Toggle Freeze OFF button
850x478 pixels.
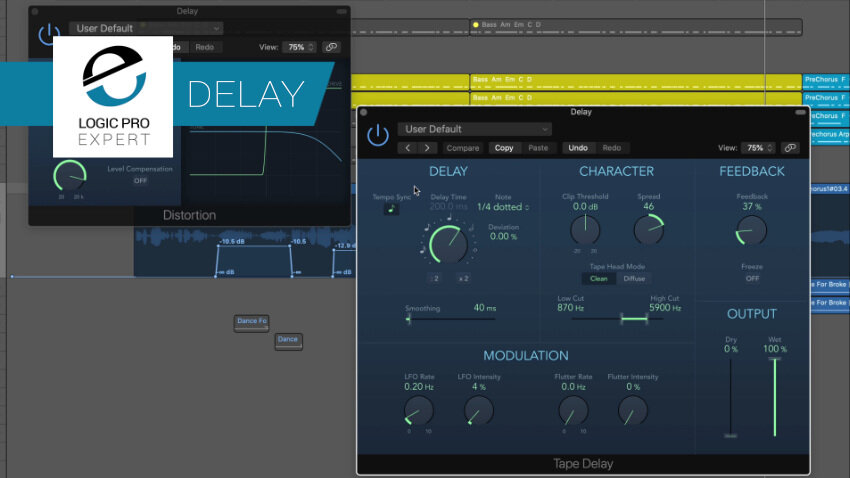tap(752, 279)
